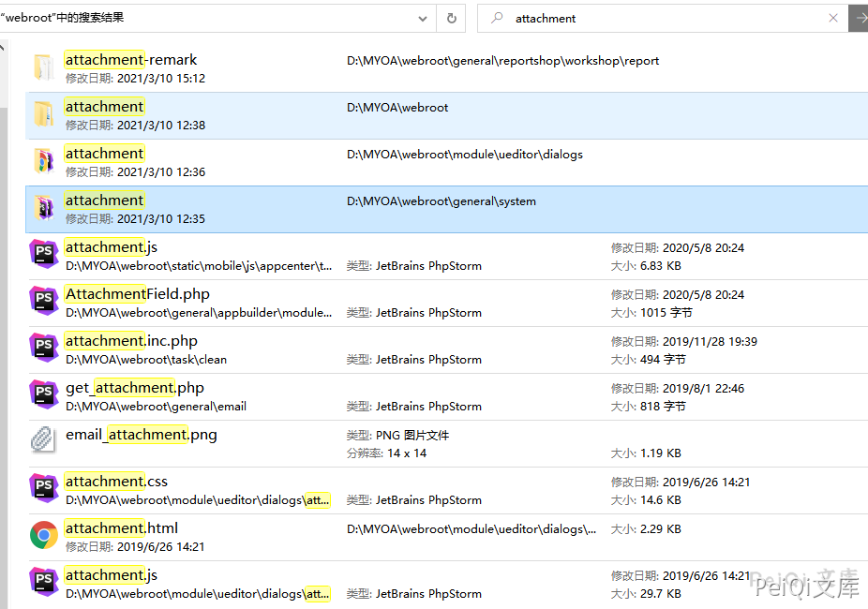The height and width of the screenshot is (609, 868).
Task: Click the magnifier search icon
Action: [x=497, y=18]
